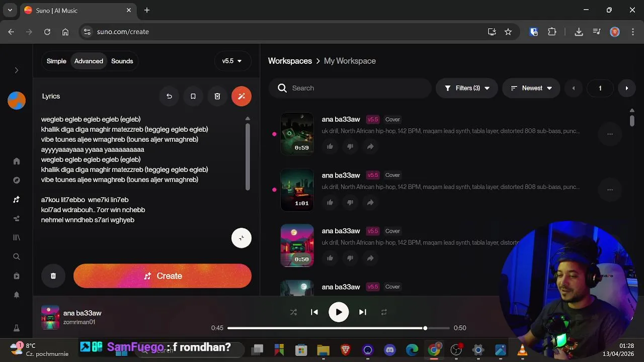The image size is (644, 362).
Task: Open Create music-note icon in sidebar
Action: (17, 200)
